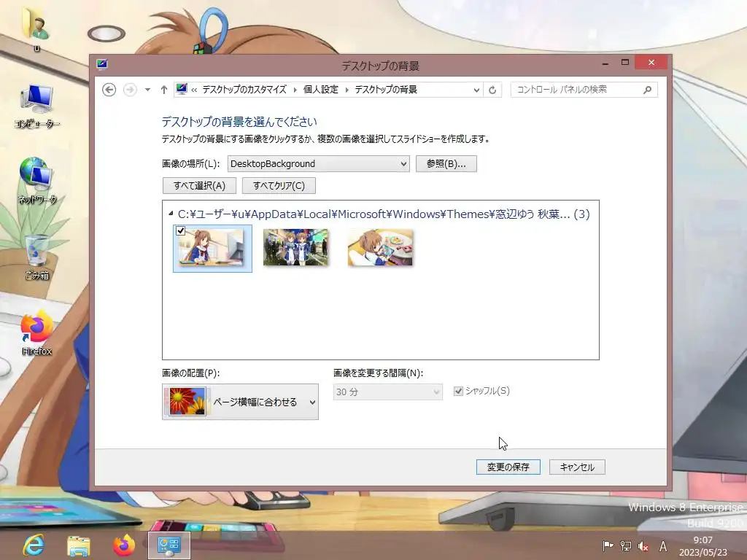
Task: Expand the address bar history dropdown
Action: coord(476,90)
